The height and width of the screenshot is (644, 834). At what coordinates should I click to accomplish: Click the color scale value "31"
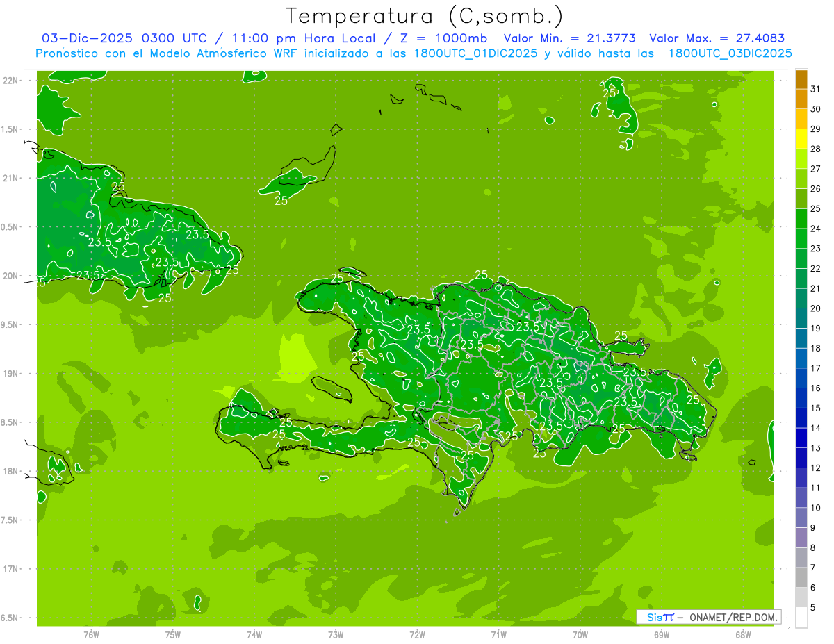click(815, 89)
